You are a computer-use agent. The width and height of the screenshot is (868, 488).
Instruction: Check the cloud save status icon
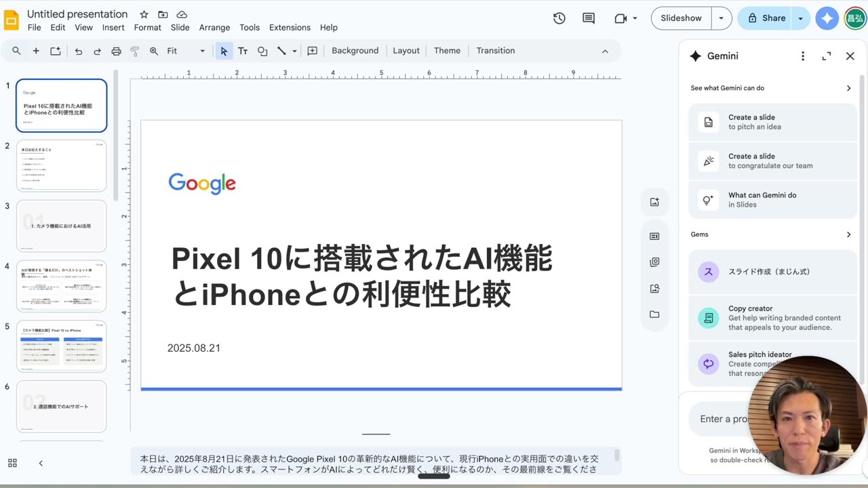coord(182,14)
